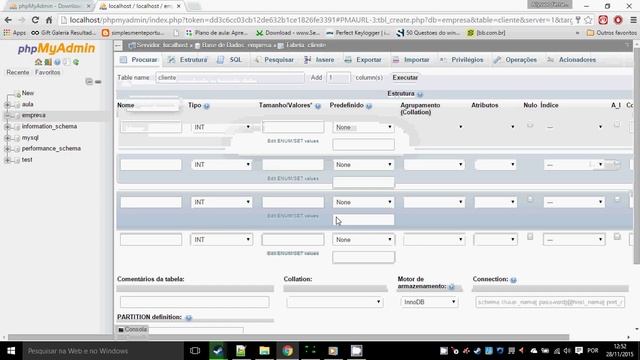Open the Agrupamento dropdown in second row
This screenshot has width=640, height=360.
(434, 164)
